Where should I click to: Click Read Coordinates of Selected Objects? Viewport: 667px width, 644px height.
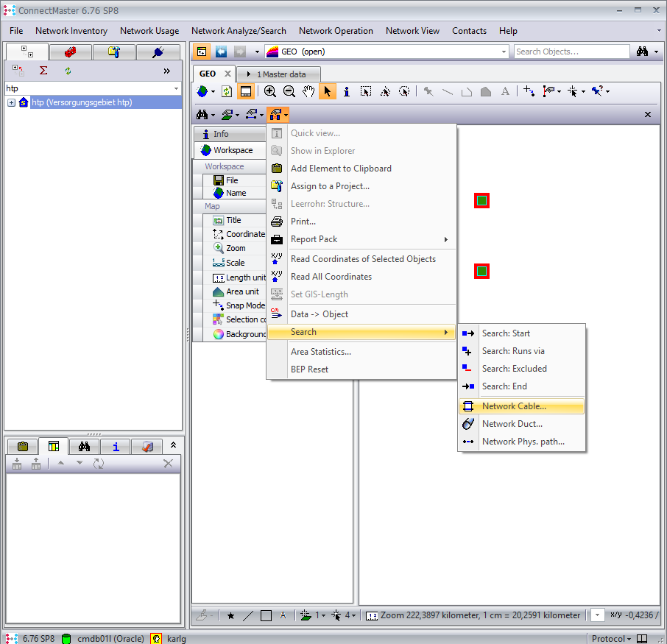361,259
